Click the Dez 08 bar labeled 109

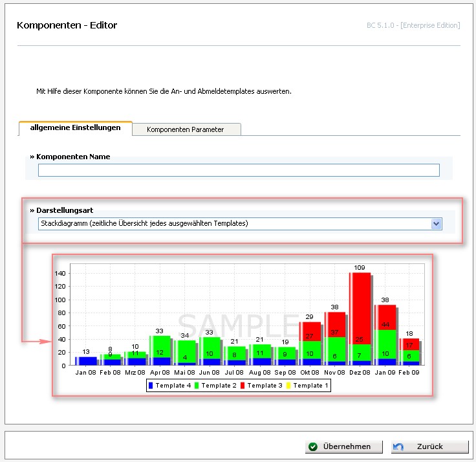(x=360, y=308)
